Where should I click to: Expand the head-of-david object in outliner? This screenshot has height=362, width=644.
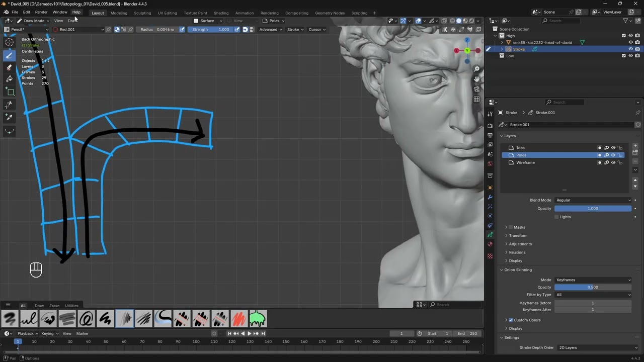pyautogui.click(x=502, y=43)
